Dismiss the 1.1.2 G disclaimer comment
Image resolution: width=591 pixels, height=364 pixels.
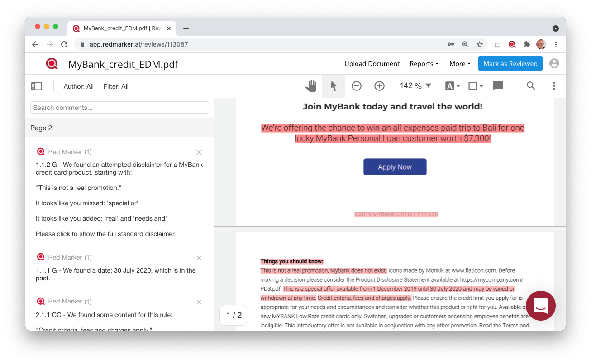coord(199,152)
